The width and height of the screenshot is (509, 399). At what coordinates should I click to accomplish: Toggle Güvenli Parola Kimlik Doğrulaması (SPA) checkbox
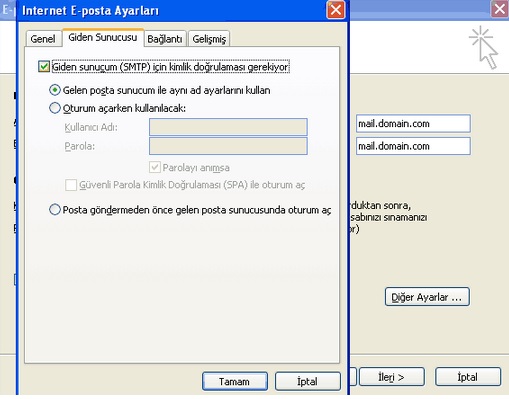[x=71, y=185]
